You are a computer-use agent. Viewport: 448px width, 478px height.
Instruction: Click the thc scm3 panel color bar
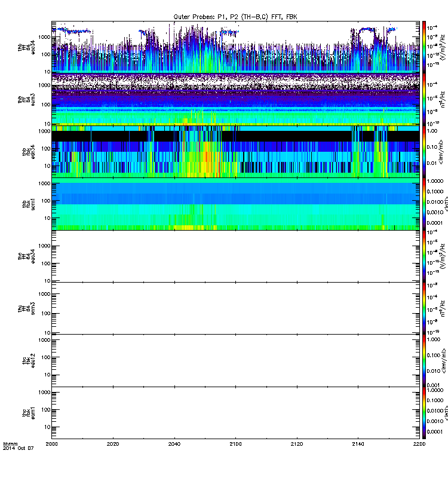click(424, 308)
